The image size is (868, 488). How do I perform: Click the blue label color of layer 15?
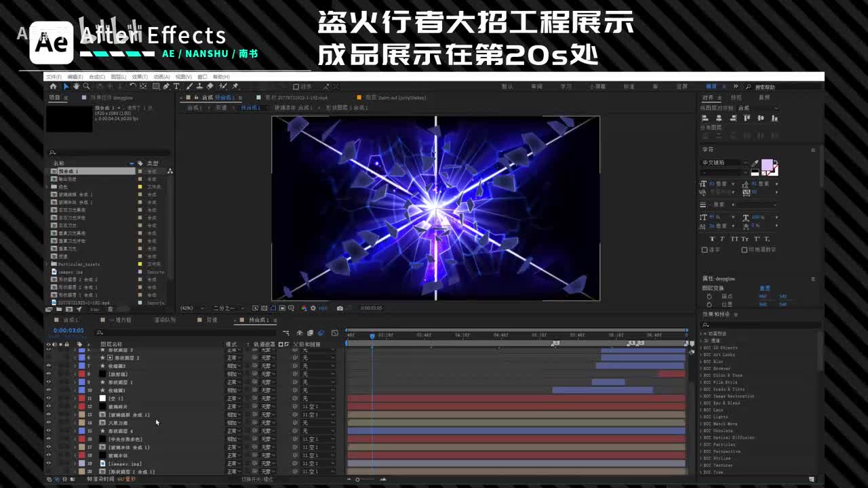coord(81,431)
